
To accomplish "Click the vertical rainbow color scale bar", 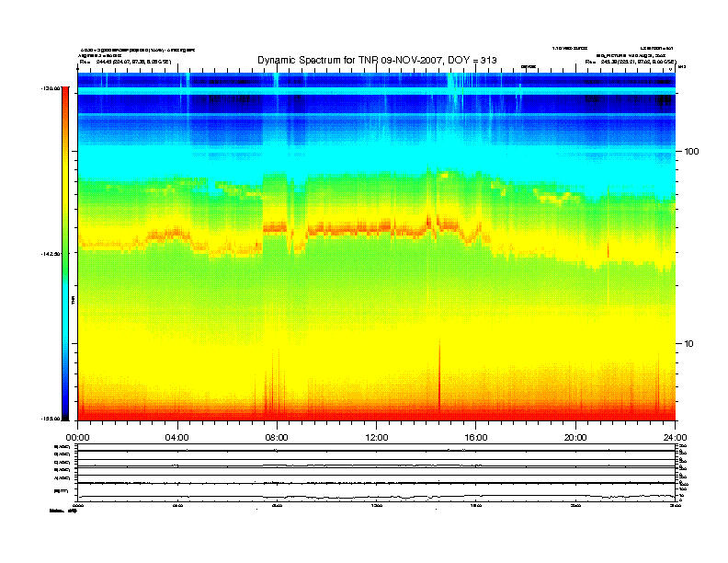I will click(x=65, y=253).
